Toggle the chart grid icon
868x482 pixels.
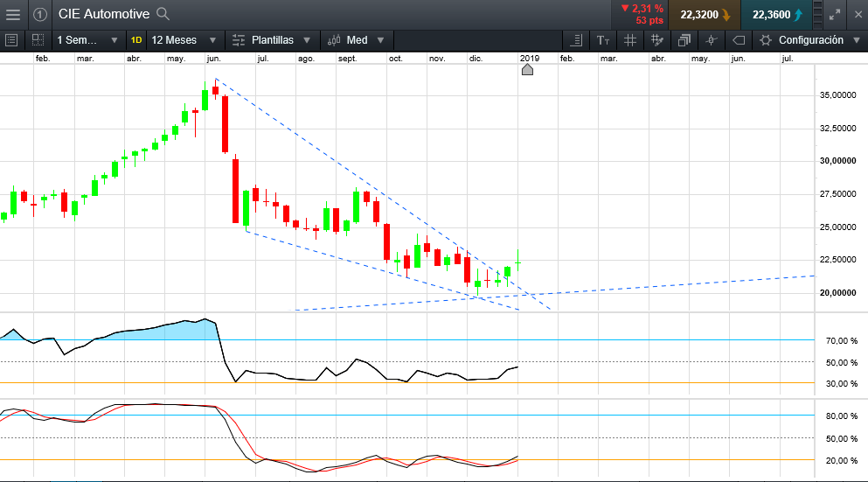(630, 40)
